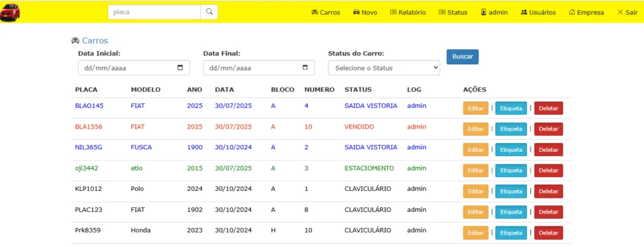This screenshot has height=247, width=644.
Task: Click Editar for plate KLP1012
Action: (475, 192)
